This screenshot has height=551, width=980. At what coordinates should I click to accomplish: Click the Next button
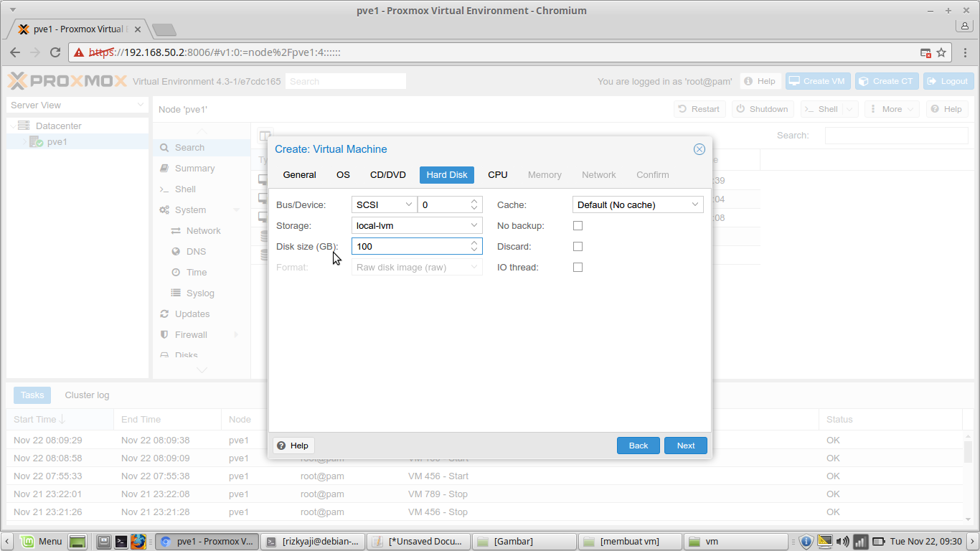pyautogui.click(x=686, y=446)
